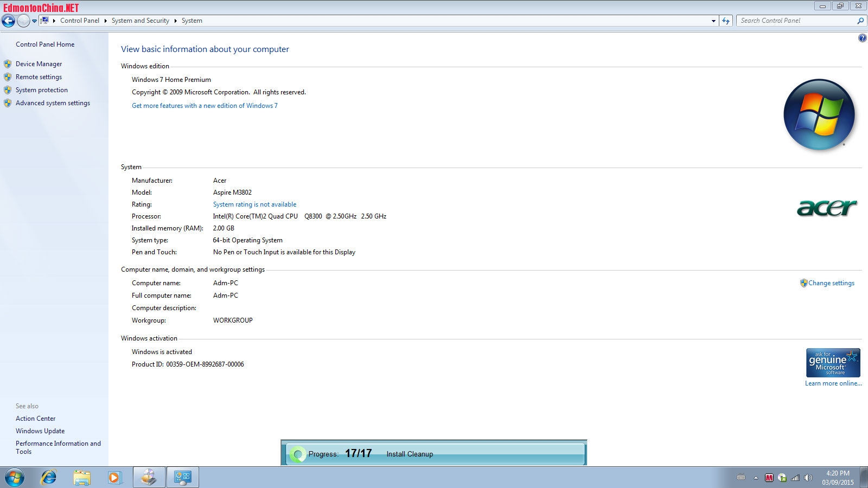Click the Change settings link

tap(831, 283)
